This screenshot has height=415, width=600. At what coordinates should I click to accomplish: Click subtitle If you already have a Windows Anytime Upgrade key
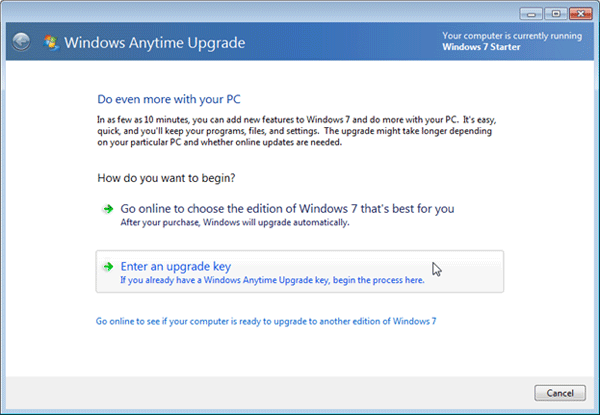click(272, 280)
